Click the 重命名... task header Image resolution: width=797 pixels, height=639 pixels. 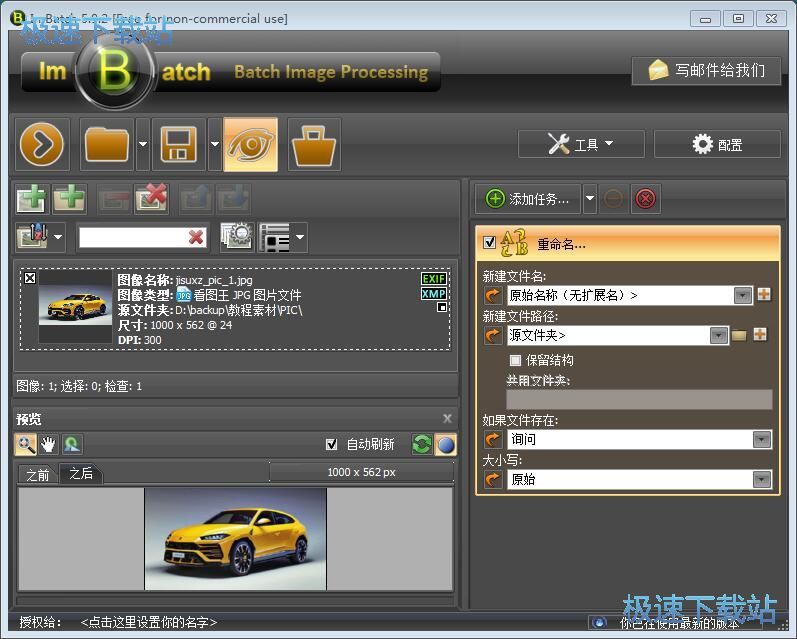tap(627, 244)
